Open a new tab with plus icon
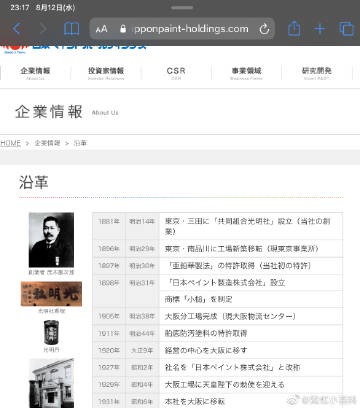 click(320, 29)
